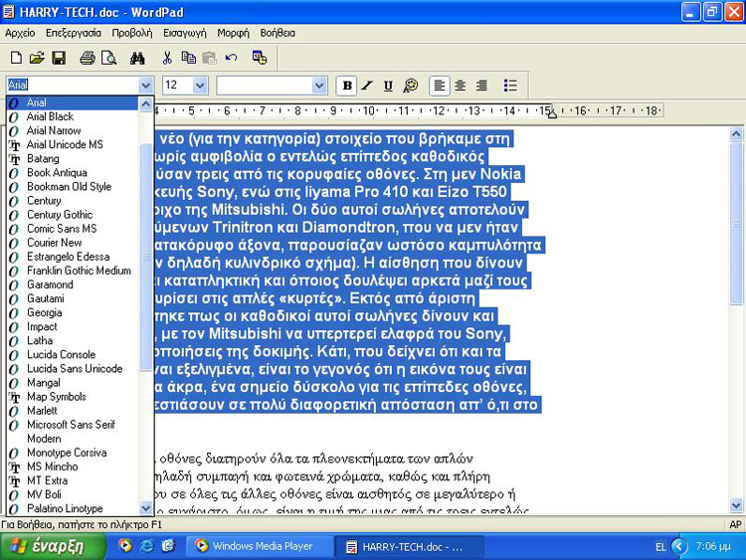This screenshot has height=560, width=746.
Task: Choose Batang font
Action: point(73,158)
